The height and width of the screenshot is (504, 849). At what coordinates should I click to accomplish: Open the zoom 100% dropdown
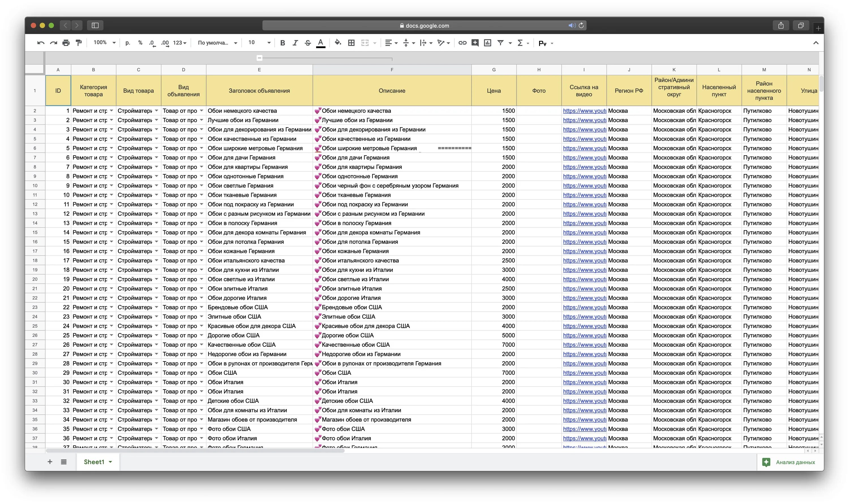click(105, 43)
